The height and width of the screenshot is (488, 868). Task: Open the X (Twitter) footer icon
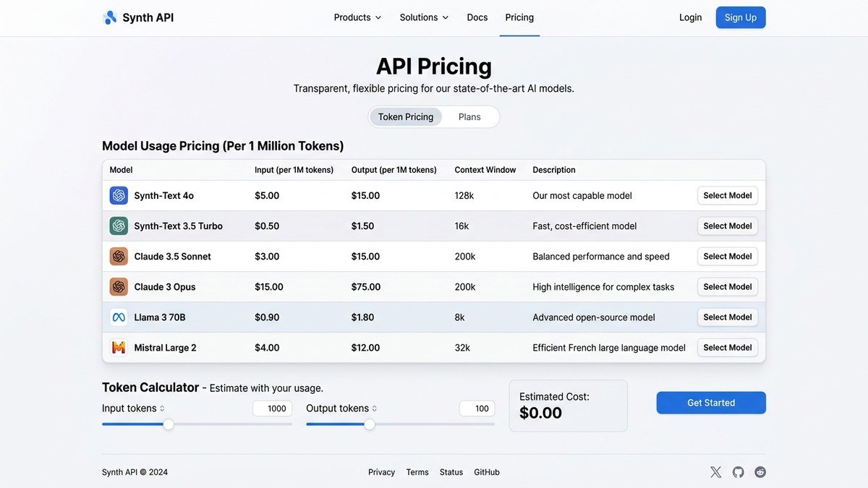coord(716,472)
